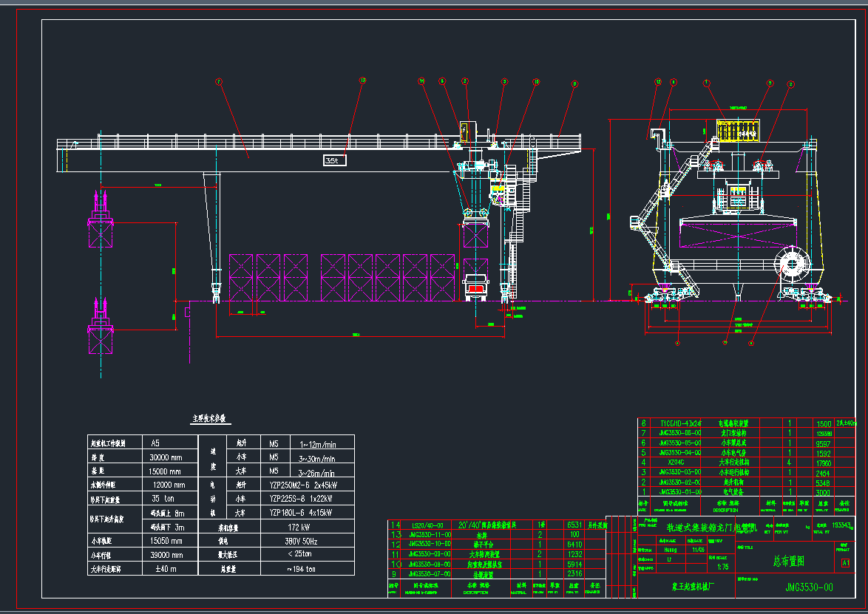The image size is (868, 614).
Task: Click balloon callout 13 on the side view
Action: click(x=657, y=82)
